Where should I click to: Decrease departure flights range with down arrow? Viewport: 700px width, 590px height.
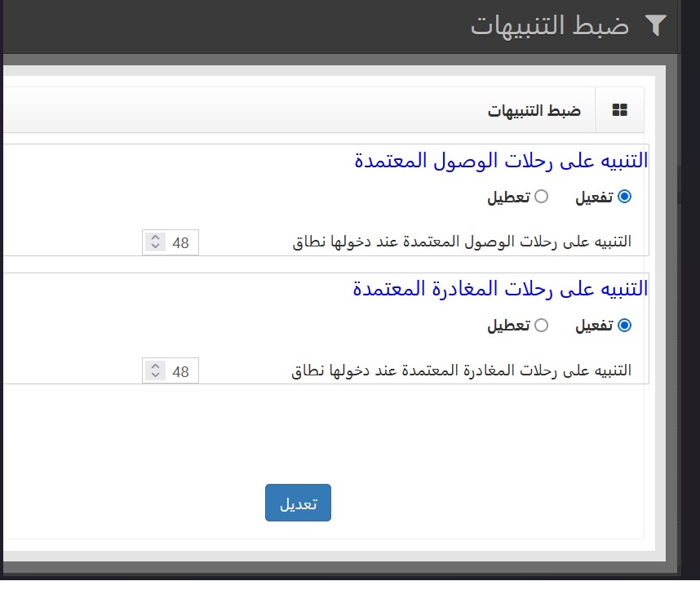(155, 375)
